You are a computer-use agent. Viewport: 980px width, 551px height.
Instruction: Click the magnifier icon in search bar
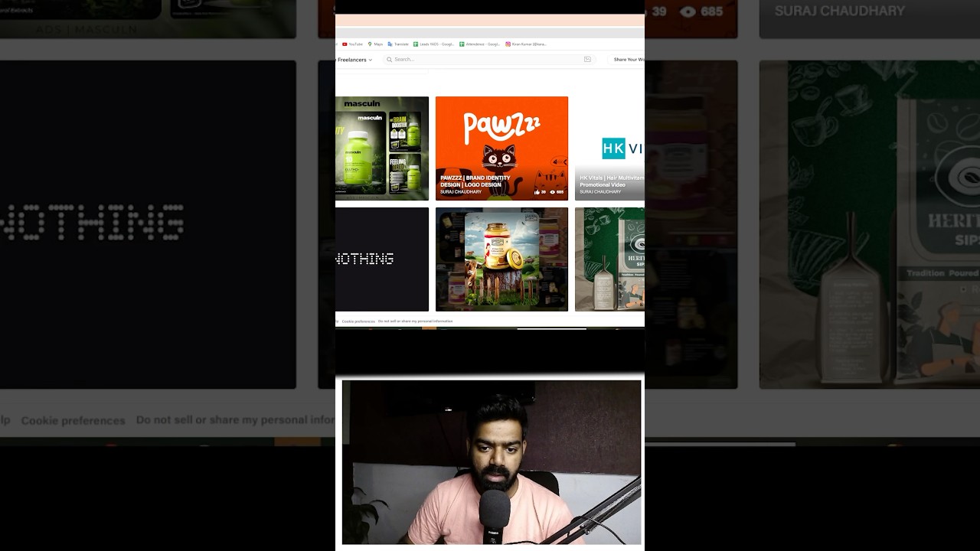coord(389,60)
